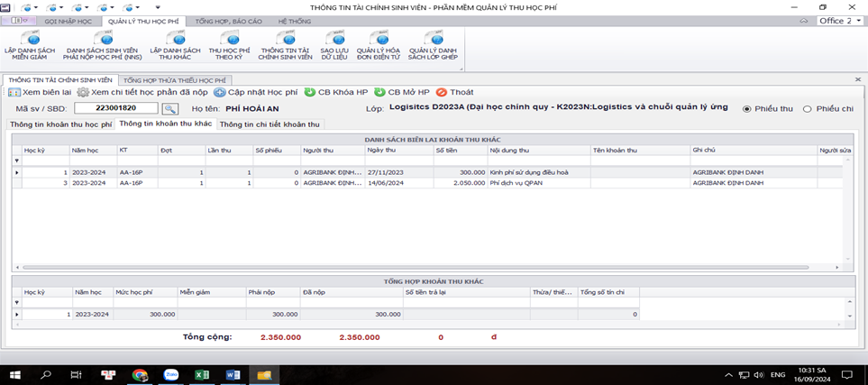Open the Office 2 theme dropdown
The image size is (868, 385).
coord(840,21)
